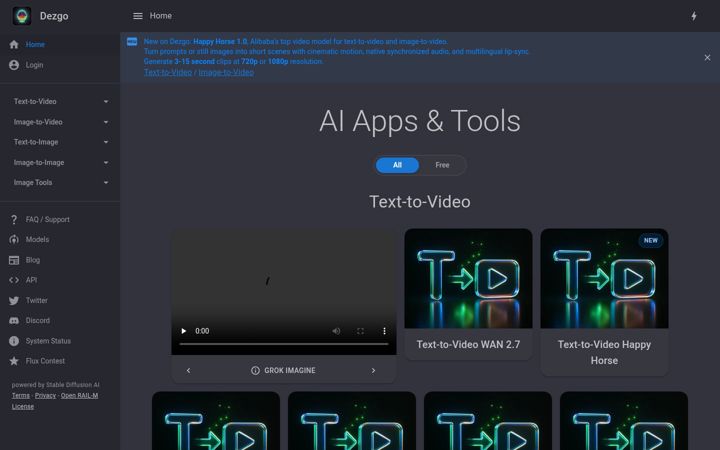
Task: Click the Twitter bird icon
Action: 14,300
